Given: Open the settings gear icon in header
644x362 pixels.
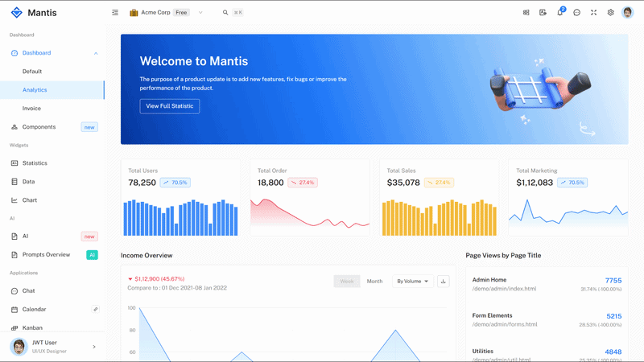Looking at the screenshot, I should point(610,12).
